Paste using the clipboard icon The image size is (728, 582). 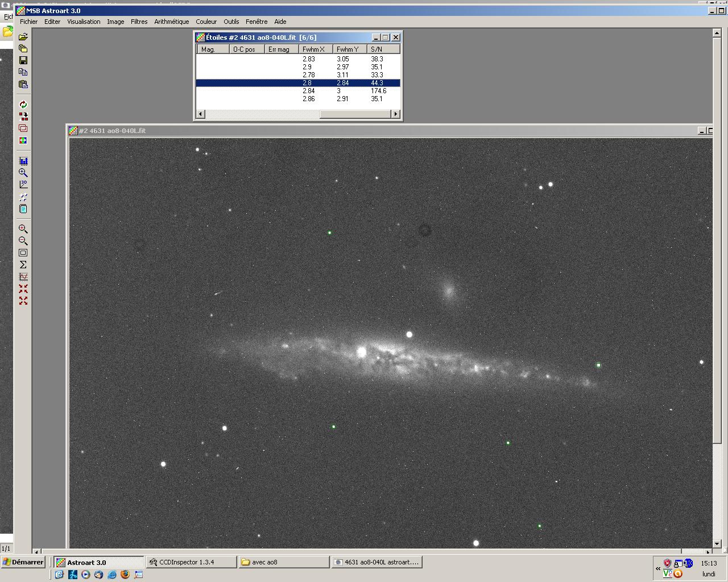coord(23,84)
